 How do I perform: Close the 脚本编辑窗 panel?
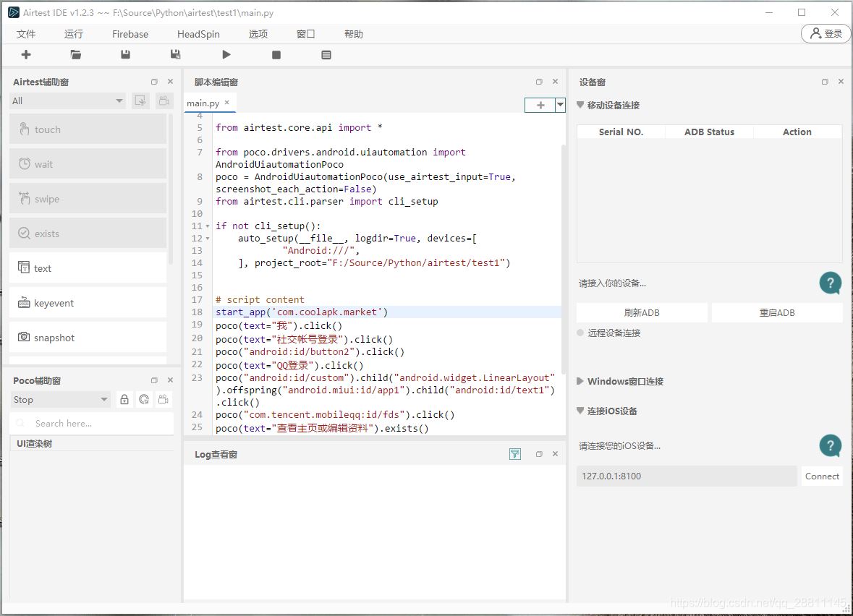(x=556, y=82)
